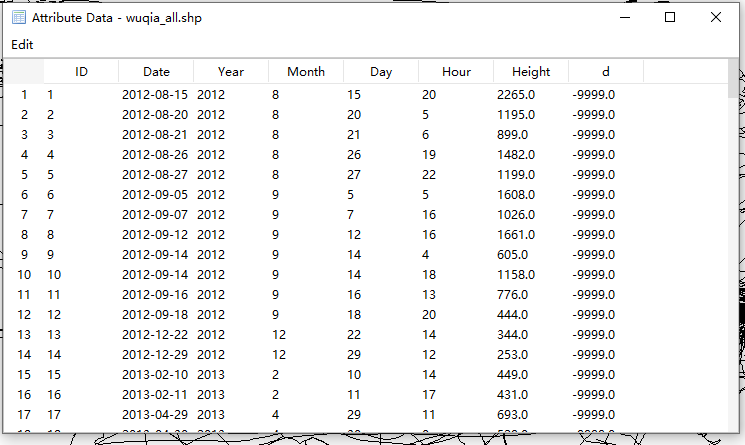
Task: Close the Attribute Data window
Action: pyautogui.click(x=716, y=18)
